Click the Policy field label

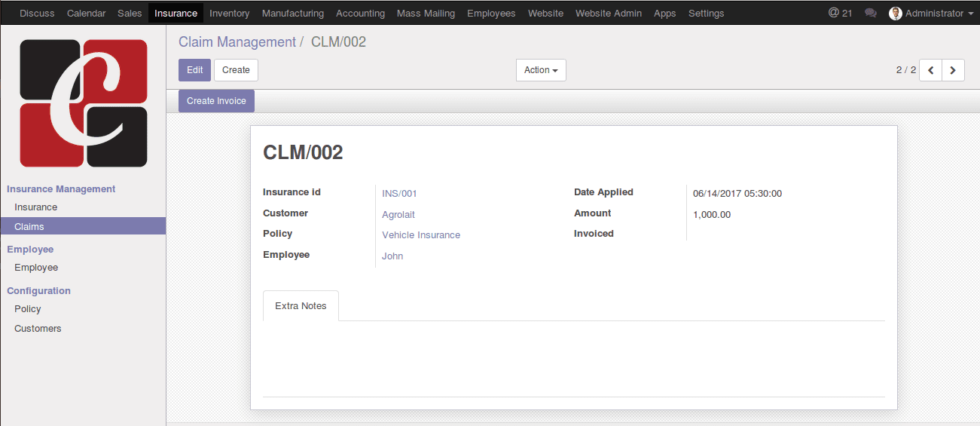coord(277,234)
